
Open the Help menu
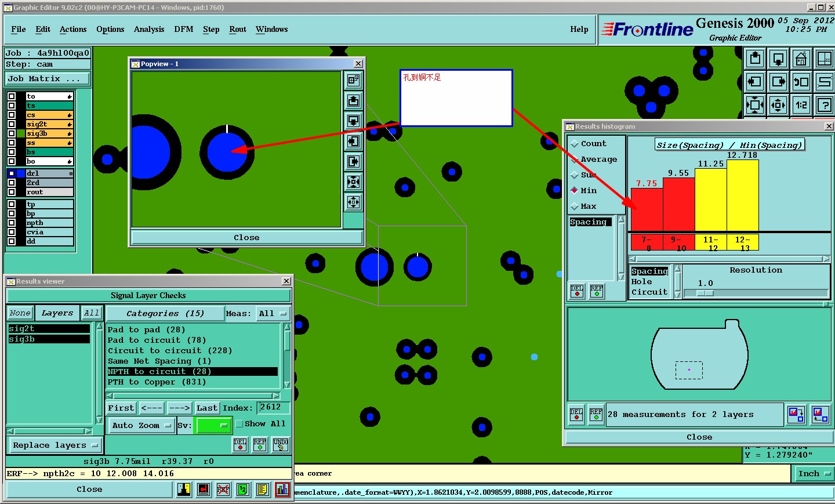pyautogui.click(x=579, y=30)
